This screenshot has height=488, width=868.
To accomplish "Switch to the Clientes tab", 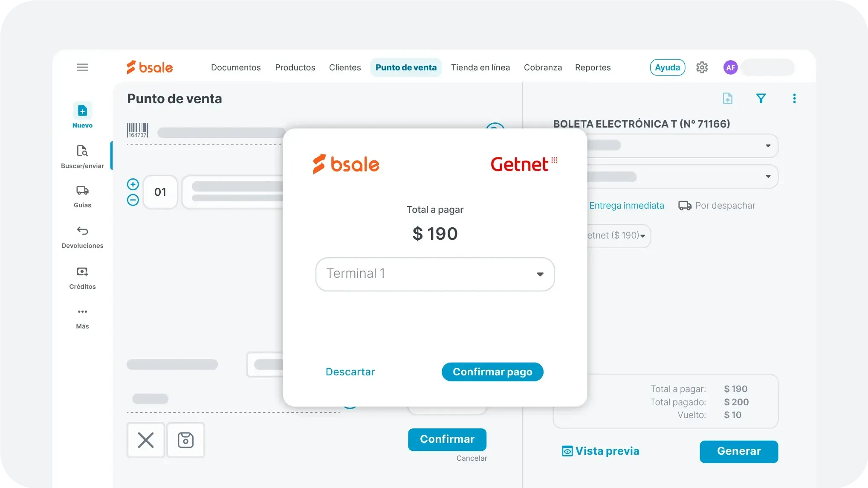I will pos(344,67).
